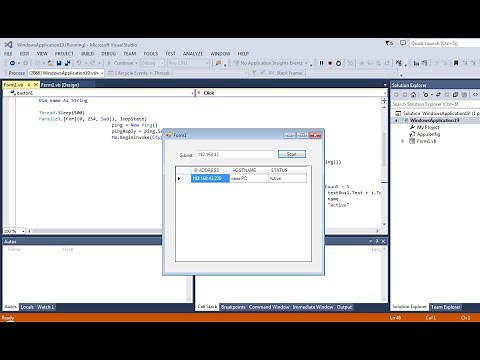Open the TOOLS menu
This screenshot has width=480, height=360.
(x=151, y=54)
